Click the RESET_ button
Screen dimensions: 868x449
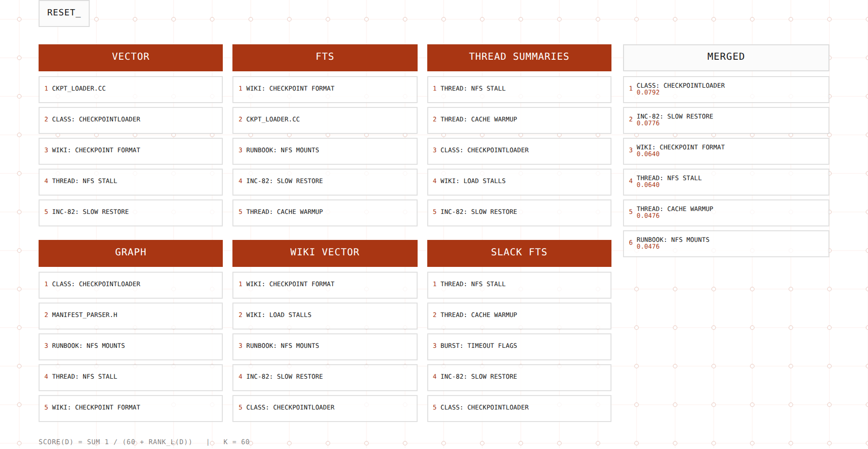coord(64,13)
